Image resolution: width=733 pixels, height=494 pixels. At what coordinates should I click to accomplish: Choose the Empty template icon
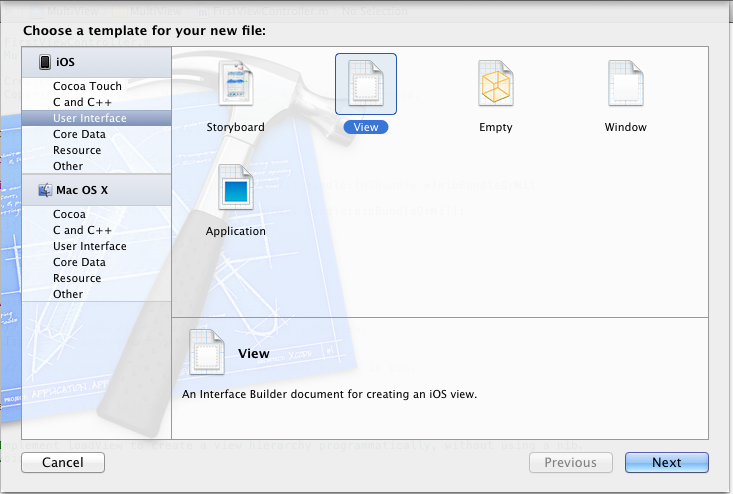(495, 86)
